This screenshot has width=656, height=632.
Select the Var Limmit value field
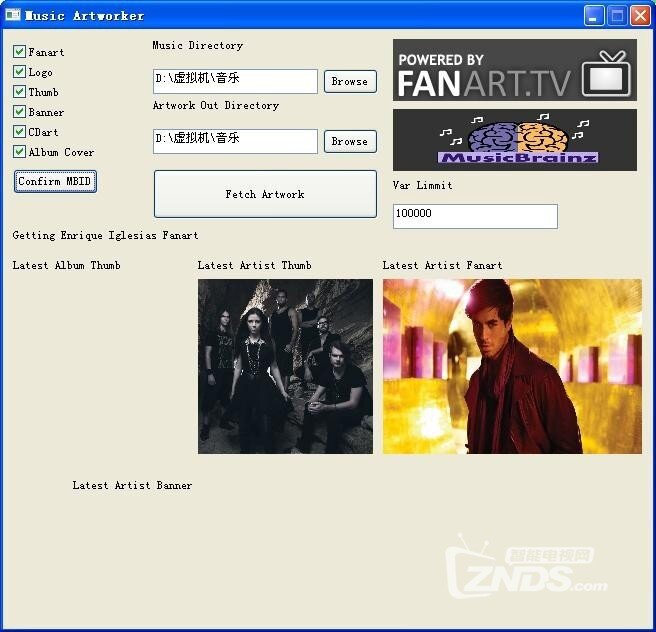point(475,216)
